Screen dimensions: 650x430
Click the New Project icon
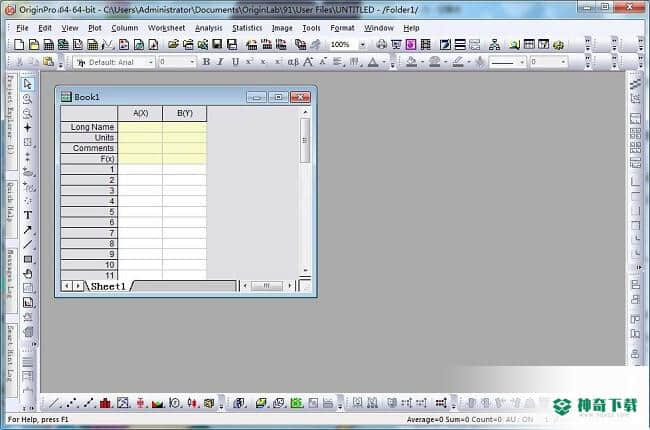(19, 44)
